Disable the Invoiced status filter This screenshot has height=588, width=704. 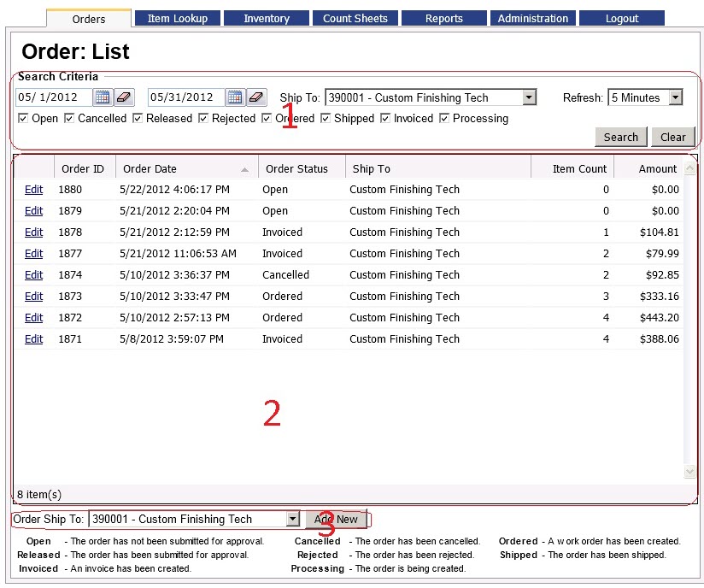point(385,119)
